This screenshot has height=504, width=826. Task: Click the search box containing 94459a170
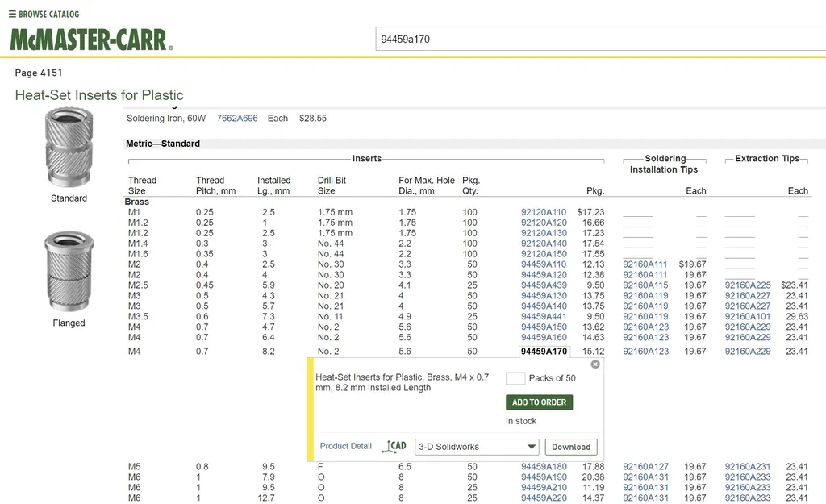pos(600,39)
